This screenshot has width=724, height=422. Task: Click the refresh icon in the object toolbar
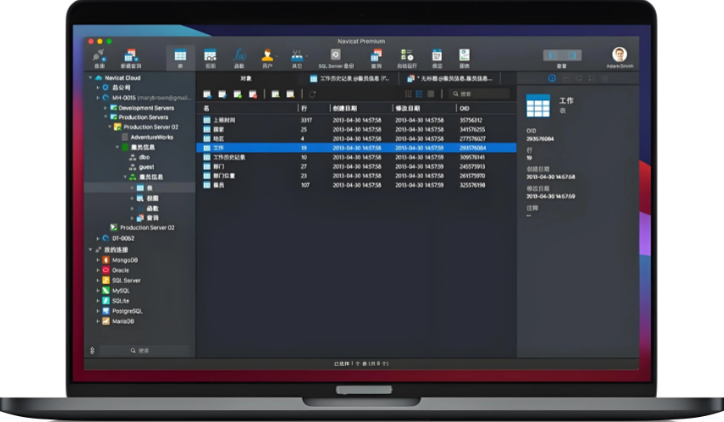tap(312, 94)
